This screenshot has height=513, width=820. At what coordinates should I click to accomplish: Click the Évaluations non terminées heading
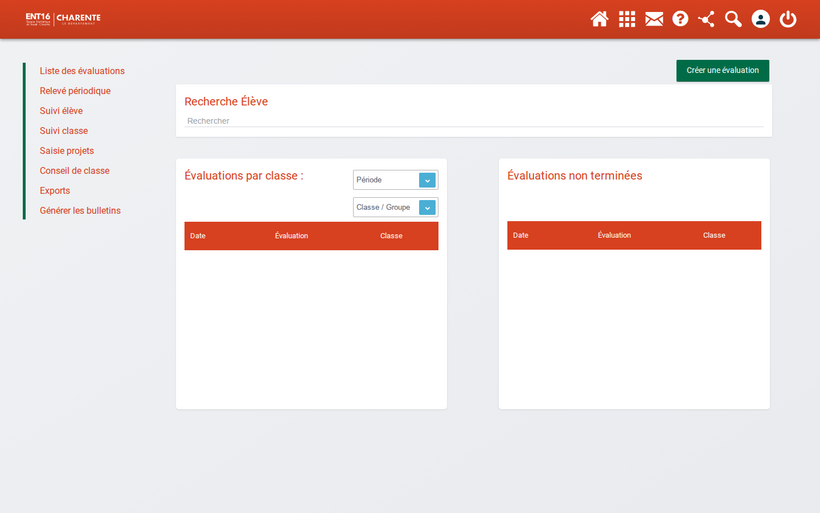575,176
